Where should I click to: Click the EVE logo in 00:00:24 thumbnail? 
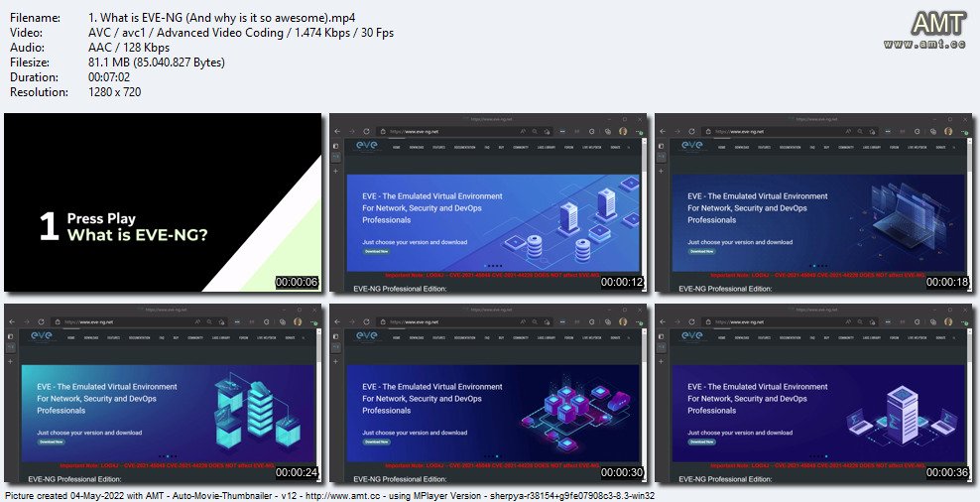click(x=42, y=336)
